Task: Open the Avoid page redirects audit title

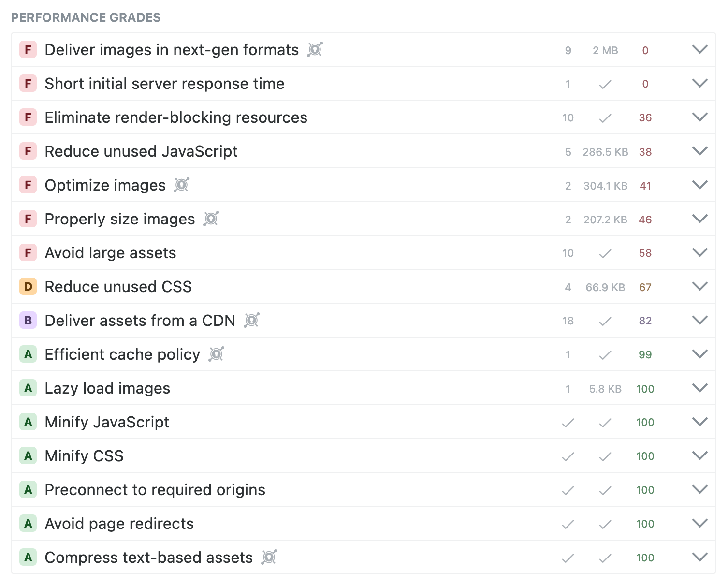Action: 119,524
